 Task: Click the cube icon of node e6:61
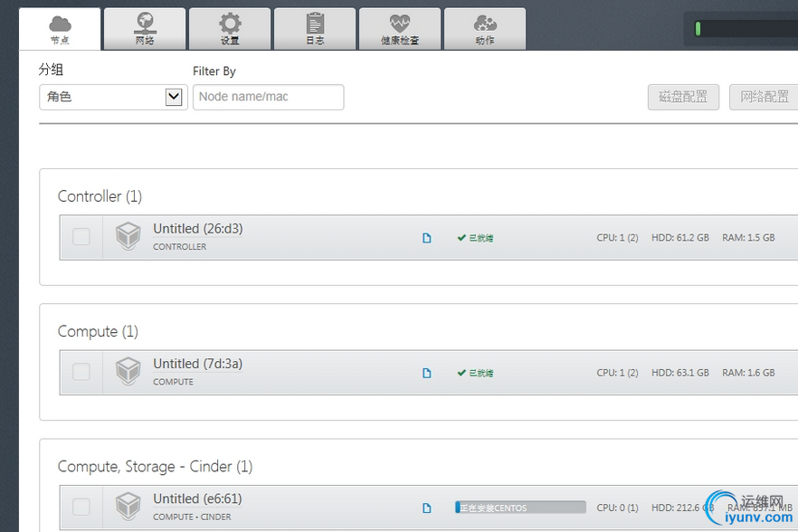point(128,506)
